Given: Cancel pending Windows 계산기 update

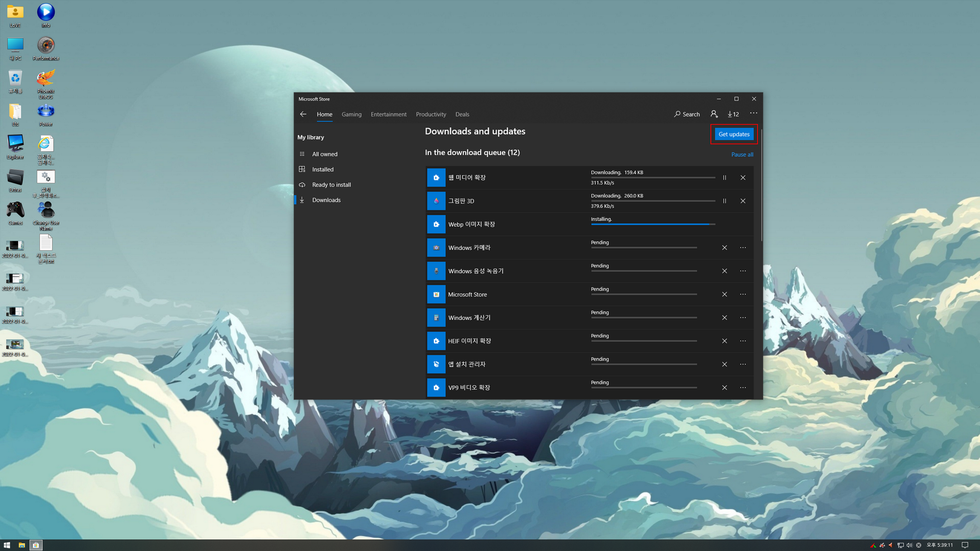Looking at the screenshot, I should coord(725,318).
